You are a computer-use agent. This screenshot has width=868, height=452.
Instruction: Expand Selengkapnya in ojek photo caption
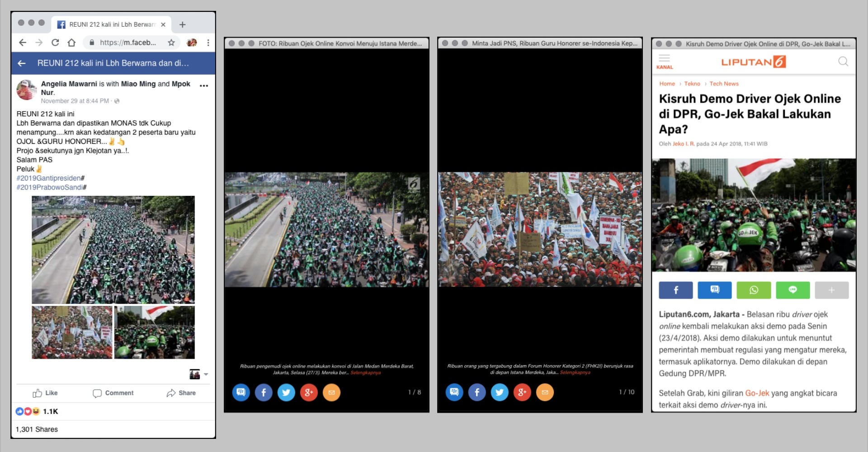click(x=366, y=373)
